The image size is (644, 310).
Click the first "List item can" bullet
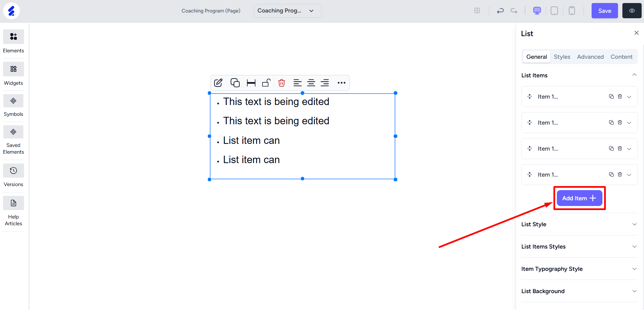[251, 140]
